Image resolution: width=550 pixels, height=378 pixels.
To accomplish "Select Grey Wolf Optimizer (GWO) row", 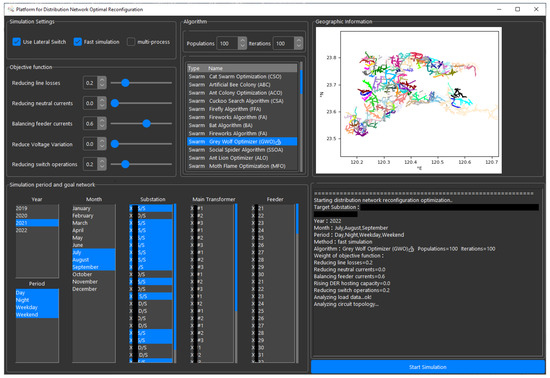I will [242, 142].
